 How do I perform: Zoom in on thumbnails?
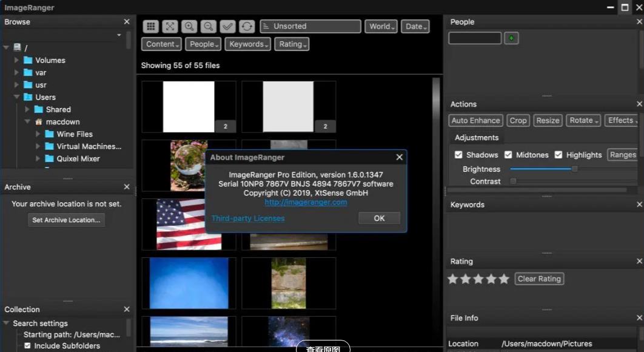coord(189,26)
